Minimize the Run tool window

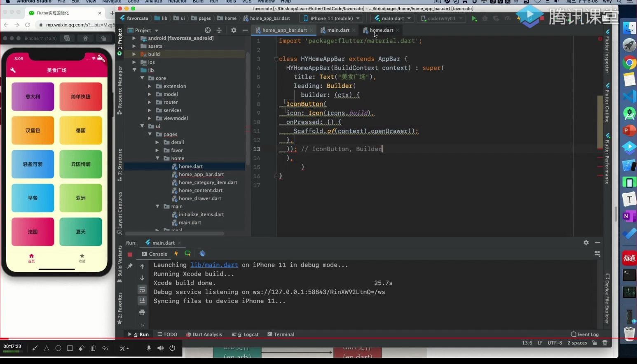coord(597,243)
